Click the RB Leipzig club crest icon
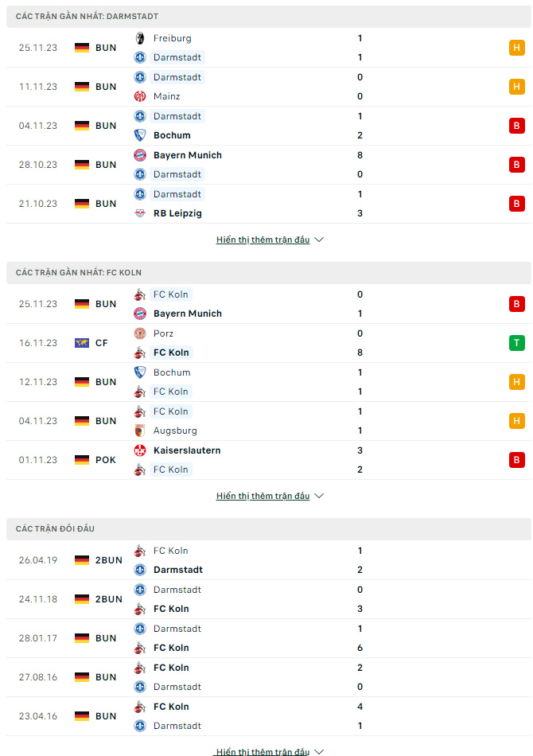Viewport: 533px width, 756px height. pyautogui.click(x=140, y=213)
